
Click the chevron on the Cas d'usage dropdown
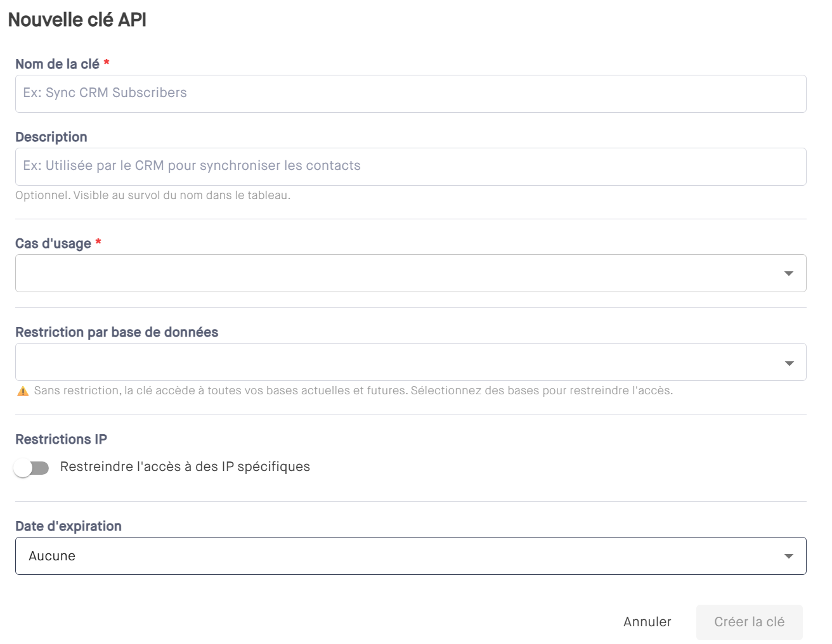point(788,273)
